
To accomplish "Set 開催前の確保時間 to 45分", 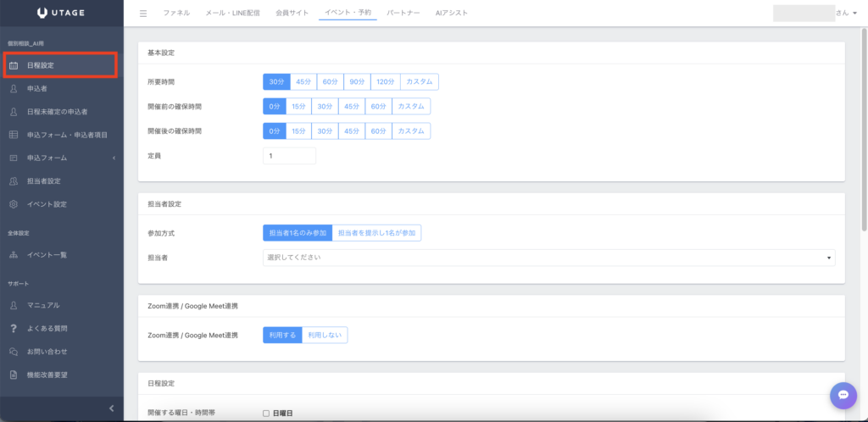I will pyautogui.click(x=352, y=106).
